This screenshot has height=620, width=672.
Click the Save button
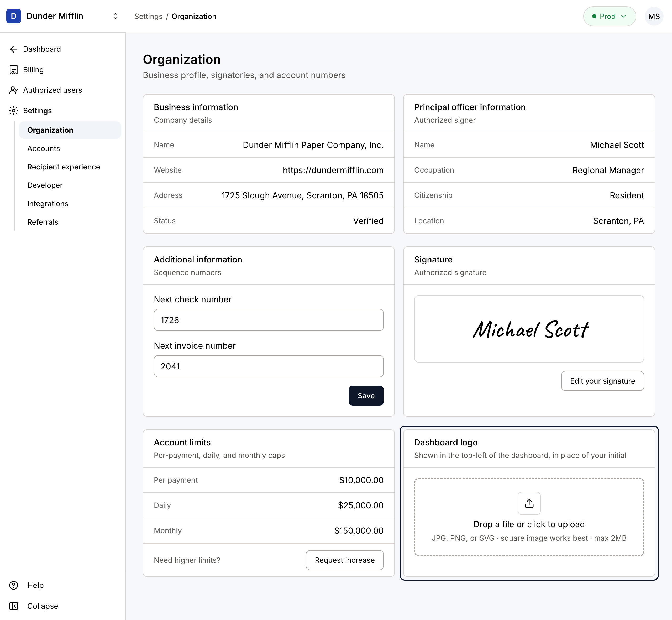[366, 396]
